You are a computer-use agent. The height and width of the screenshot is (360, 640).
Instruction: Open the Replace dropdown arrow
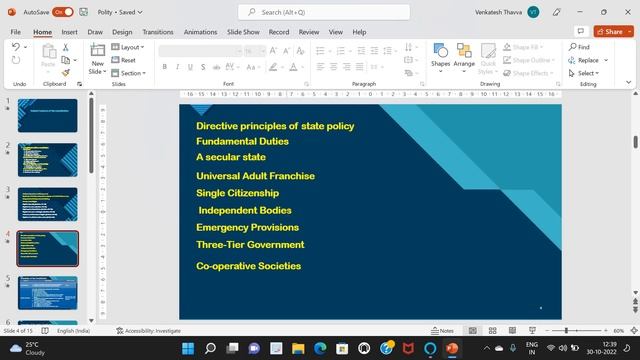[x=606, y=60]
